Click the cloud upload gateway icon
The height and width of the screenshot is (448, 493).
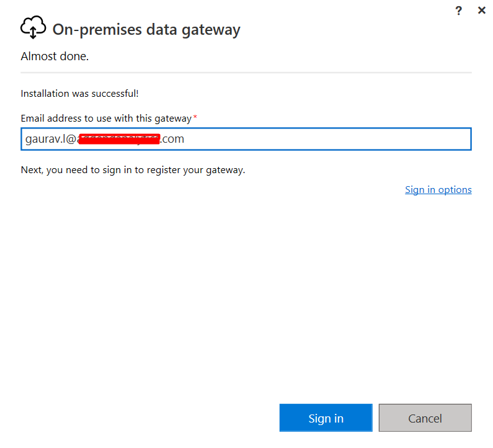33,27
